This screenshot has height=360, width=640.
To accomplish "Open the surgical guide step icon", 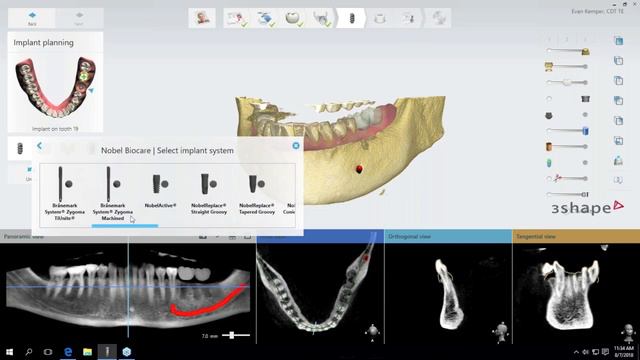I will [409, 18].
